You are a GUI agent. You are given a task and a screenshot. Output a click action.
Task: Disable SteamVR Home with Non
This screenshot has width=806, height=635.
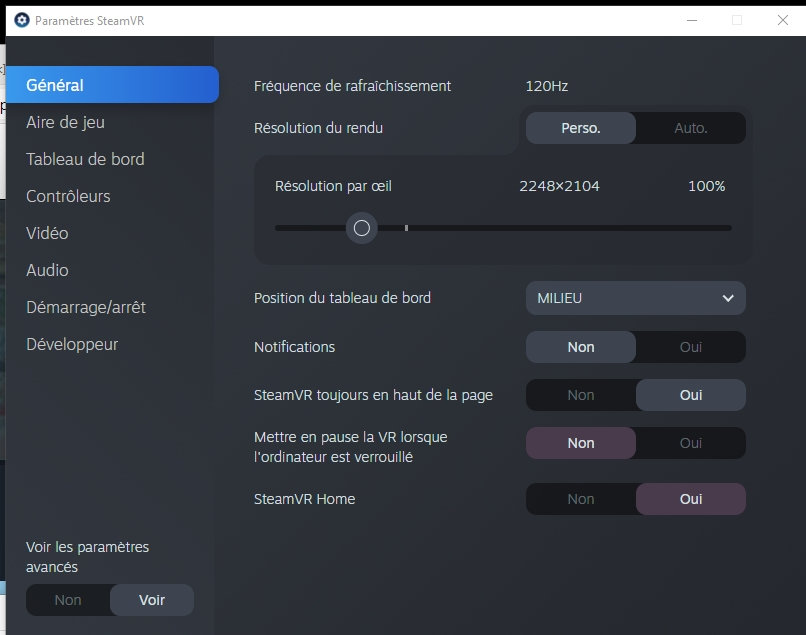(581, 499)
